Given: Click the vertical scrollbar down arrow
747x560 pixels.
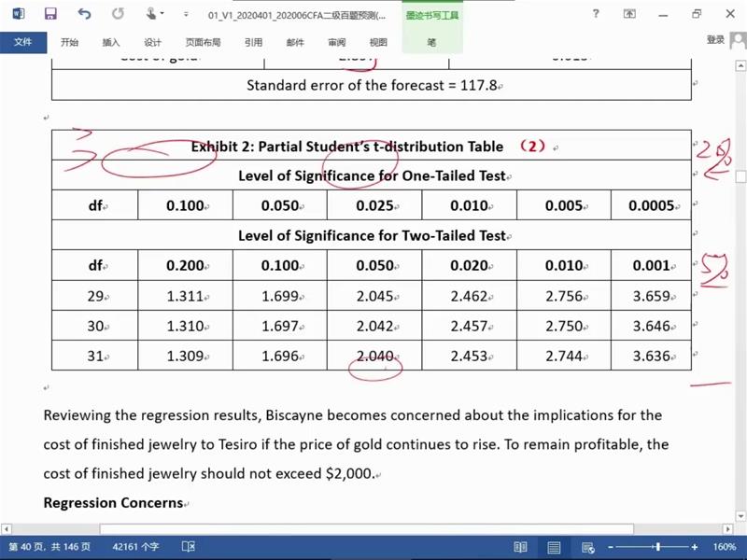Looking at the screenshot, I should pyautogui.click(x=740, y=516).
